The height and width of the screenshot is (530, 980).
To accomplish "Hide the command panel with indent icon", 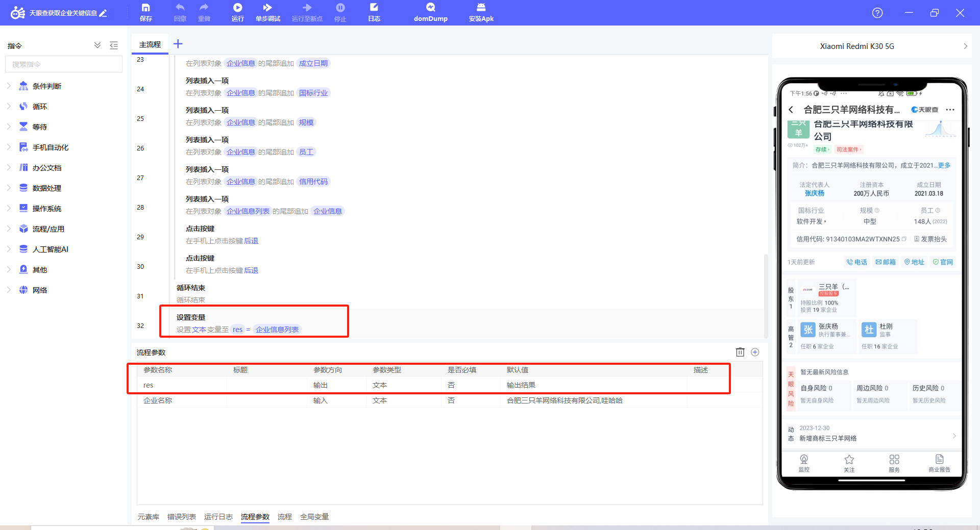I will [114, 45].
